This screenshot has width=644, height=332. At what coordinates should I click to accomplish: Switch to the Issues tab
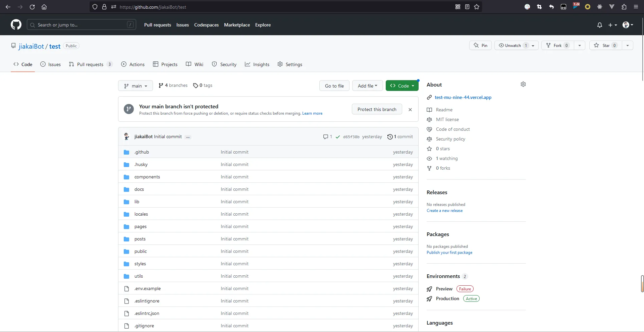tap(51, 64)
